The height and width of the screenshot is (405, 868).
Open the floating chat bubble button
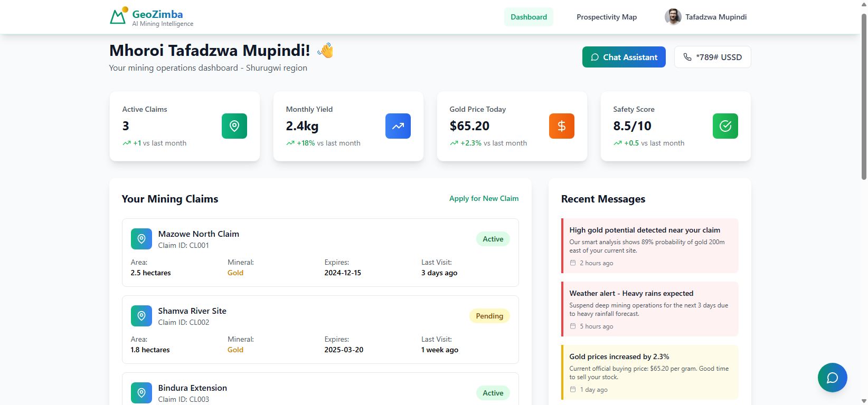[832, 378]
